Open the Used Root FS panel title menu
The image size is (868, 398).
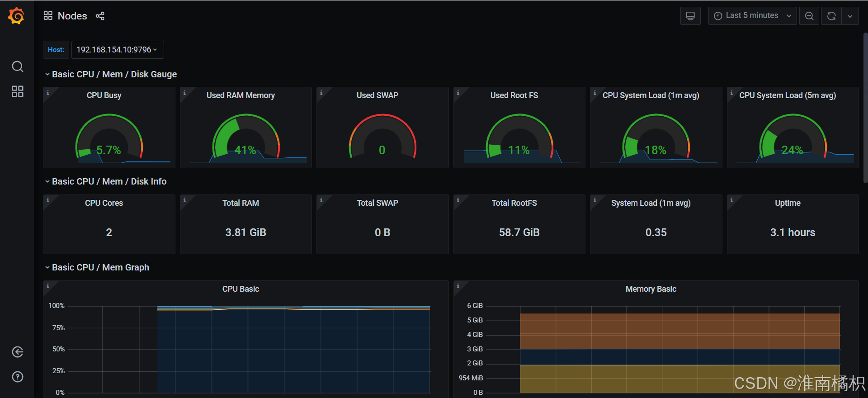pos(514,95)
